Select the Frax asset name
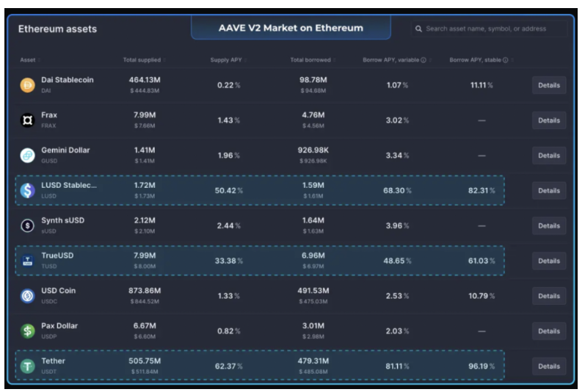 point(49,115)
